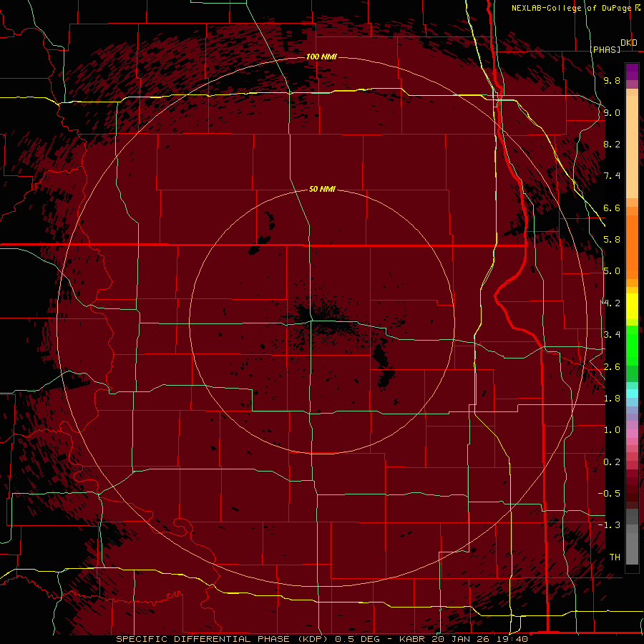Screen dimensions: 644x644
Task: Pick the purple swatch atop the color bar
Action: click(632, 72)
